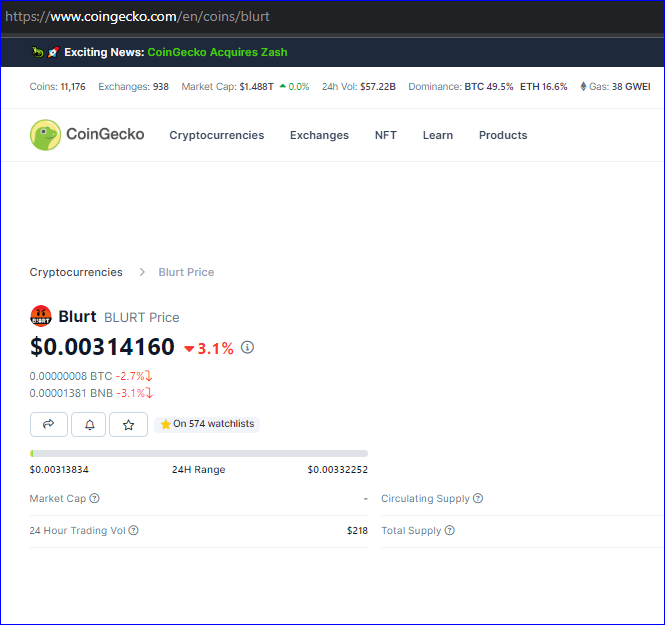Click the $218 trading volume value
Screen dimensions: 665x625
coord(357,530)
